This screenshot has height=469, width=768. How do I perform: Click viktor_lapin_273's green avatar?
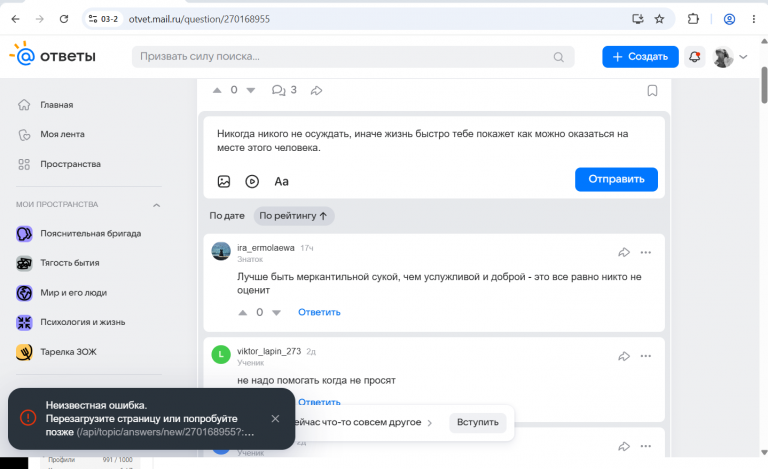pyautogui.click(x=221, y=354)
